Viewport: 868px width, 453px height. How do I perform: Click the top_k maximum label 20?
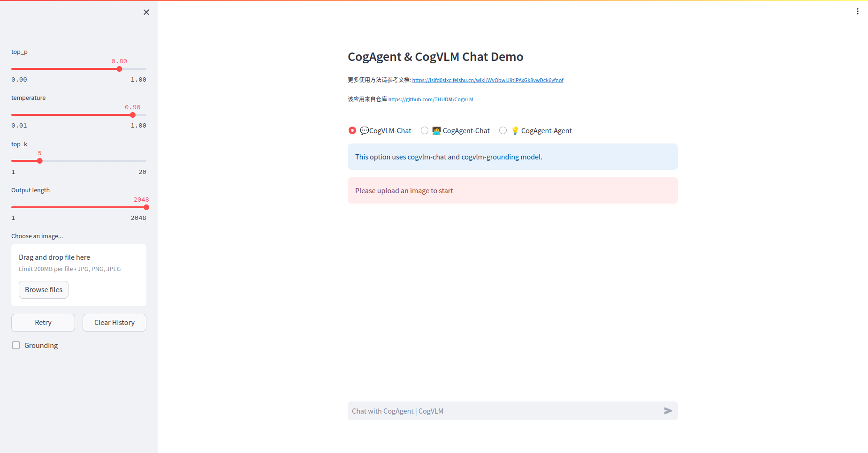[143, 172]
